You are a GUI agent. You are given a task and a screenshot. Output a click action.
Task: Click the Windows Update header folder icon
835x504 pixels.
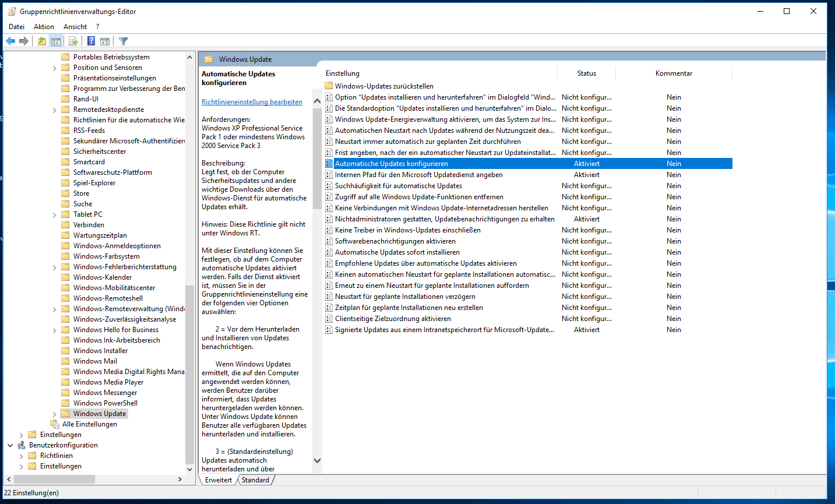click(209, 59)
